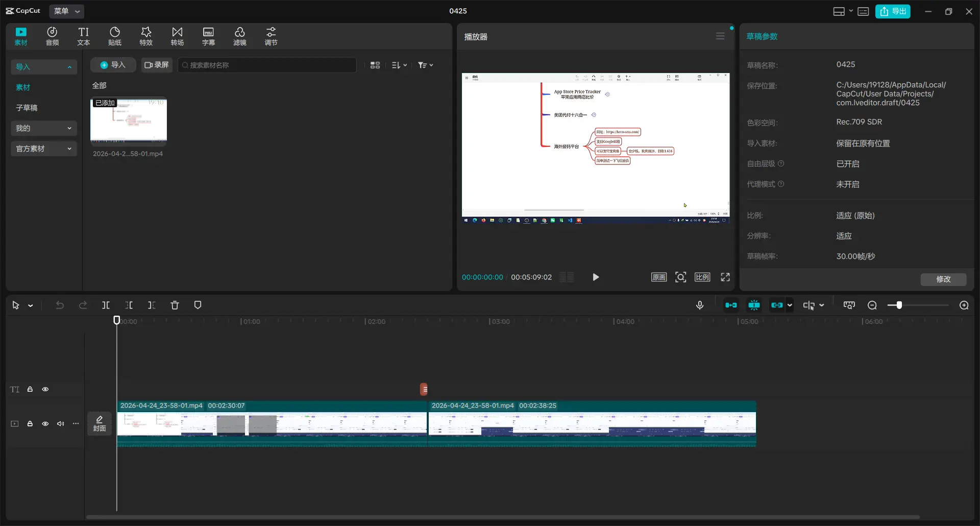980x526 pixels.
Task: Open fullscreen preview in player
Action: pos(725,277)
